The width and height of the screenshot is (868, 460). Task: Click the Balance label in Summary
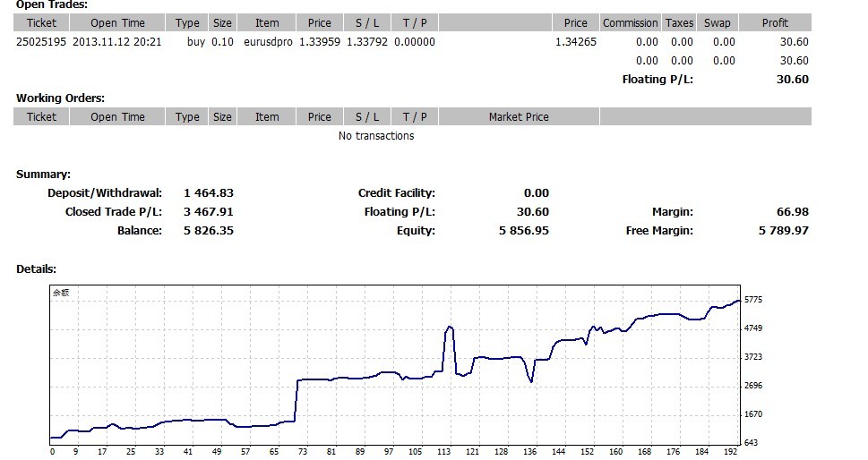(140, 231)
